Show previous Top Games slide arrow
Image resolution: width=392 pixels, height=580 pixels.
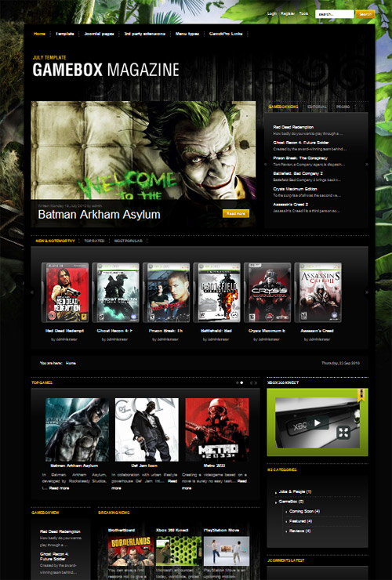tap(251, 382)
